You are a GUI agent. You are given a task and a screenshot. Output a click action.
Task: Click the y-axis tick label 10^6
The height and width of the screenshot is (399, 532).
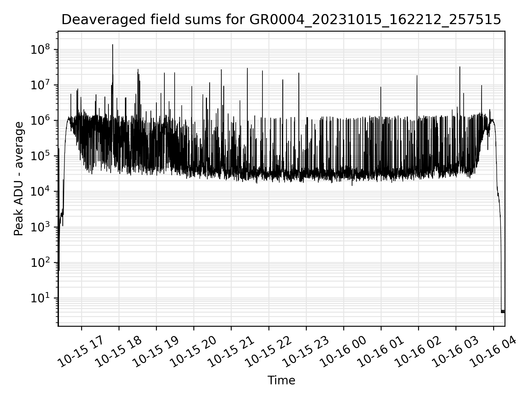40,120
